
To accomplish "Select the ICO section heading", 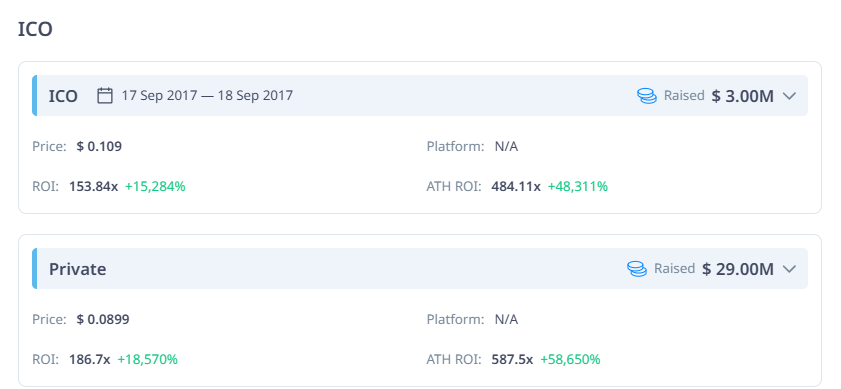I will pyautogui.click(x=35, y=29).
